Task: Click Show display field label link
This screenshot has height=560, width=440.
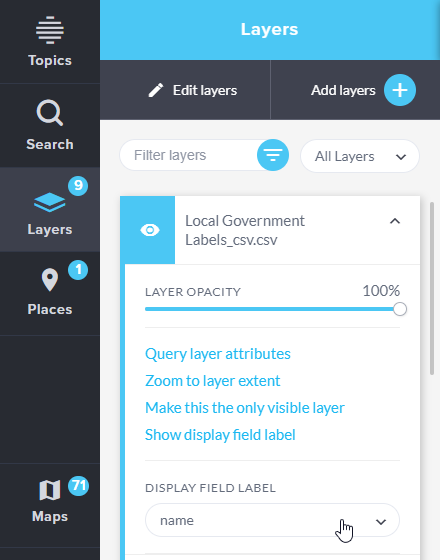Action: pyautogui.click(x=220, y=435)
